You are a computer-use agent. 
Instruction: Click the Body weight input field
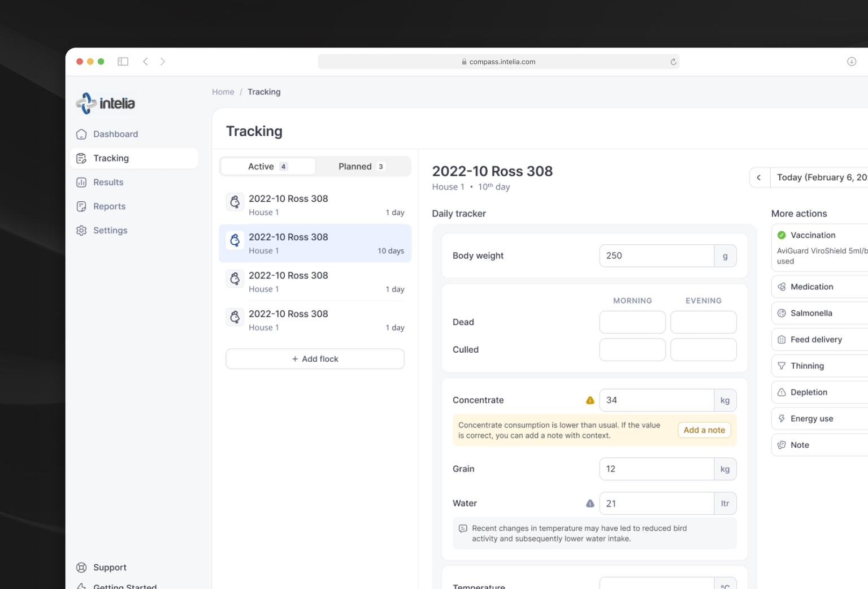point(657,255)
